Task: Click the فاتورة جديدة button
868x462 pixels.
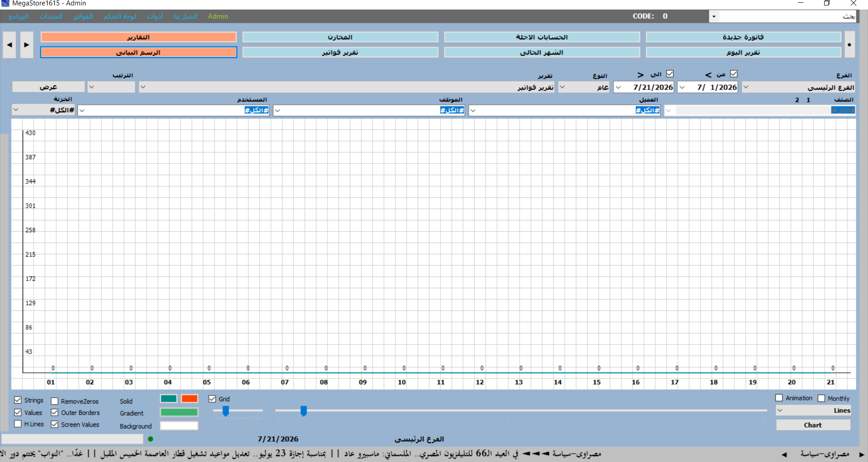Action: click(x=743, y=37)
